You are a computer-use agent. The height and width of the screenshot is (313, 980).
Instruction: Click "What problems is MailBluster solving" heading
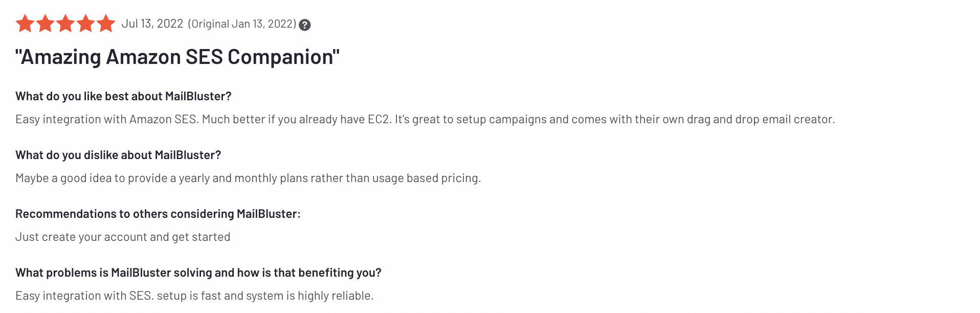(198, 273)
